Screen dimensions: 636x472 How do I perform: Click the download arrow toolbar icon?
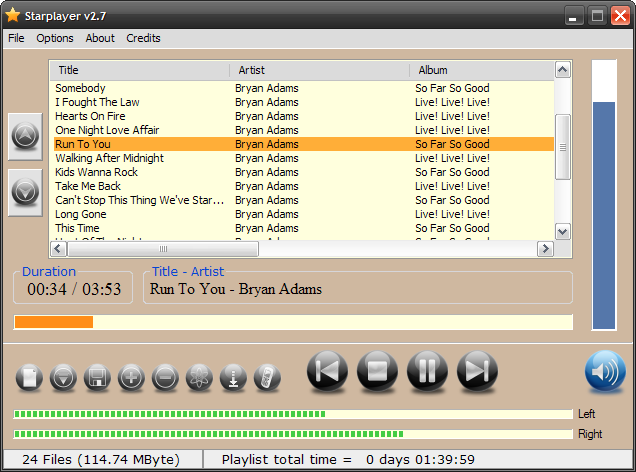(x=233, y=377)
